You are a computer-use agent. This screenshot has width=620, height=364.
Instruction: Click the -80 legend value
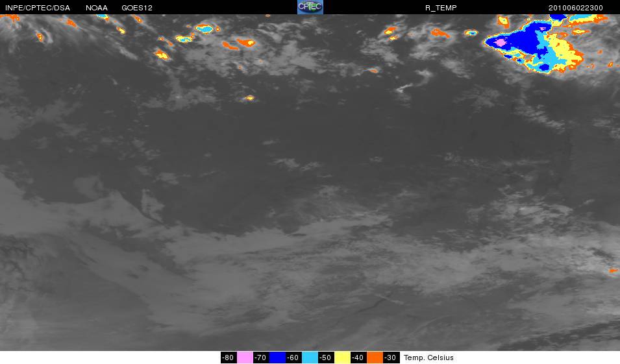[x=229, y=358]
